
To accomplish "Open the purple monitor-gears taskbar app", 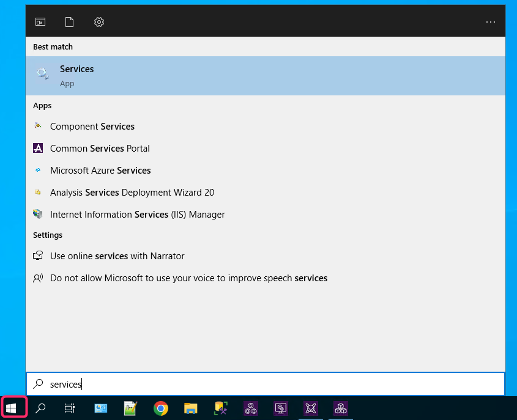I will (x=281, y=408).
